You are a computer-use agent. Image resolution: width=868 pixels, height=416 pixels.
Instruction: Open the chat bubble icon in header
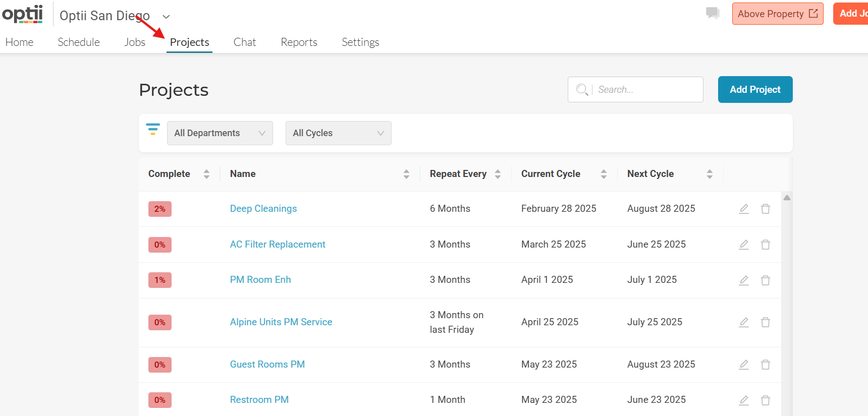click(x=712, y=13)
